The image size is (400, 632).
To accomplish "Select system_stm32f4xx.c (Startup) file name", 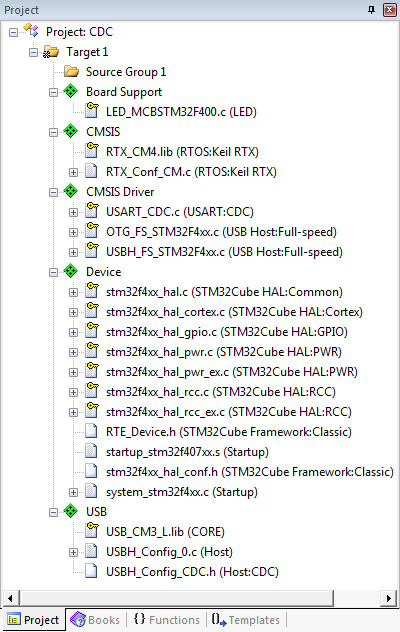I will pyautogui.click(x=181, y=492).
